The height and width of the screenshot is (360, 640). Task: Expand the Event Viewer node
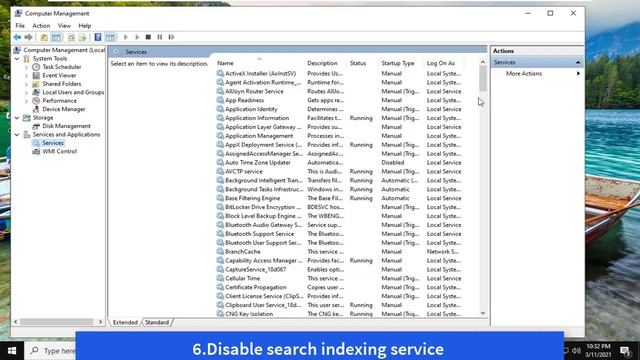point(27,76)
